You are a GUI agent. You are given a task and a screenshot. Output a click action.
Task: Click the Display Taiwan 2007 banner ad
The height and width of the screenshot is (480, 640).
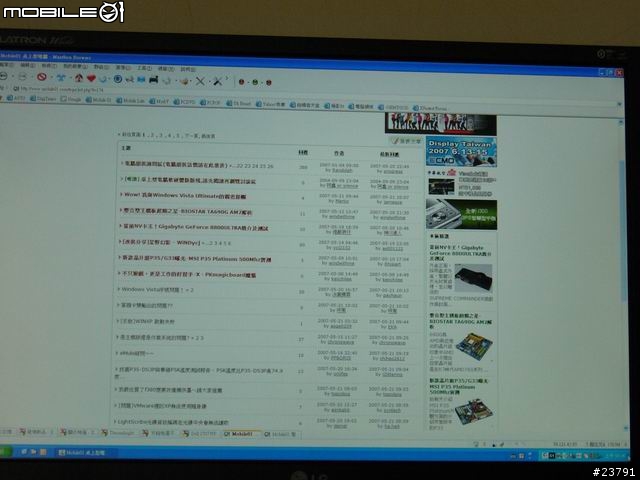click(461, 152)
